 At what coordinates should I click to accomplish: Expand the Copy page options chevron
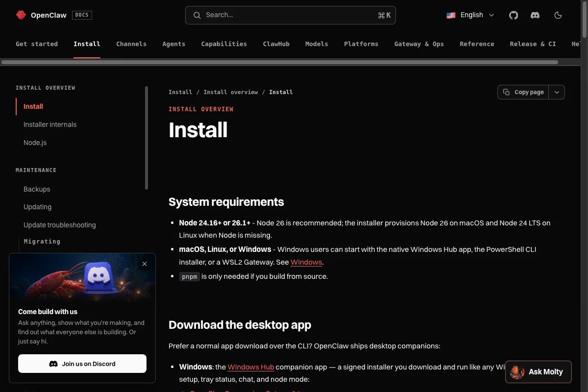(x=557, y=92)
